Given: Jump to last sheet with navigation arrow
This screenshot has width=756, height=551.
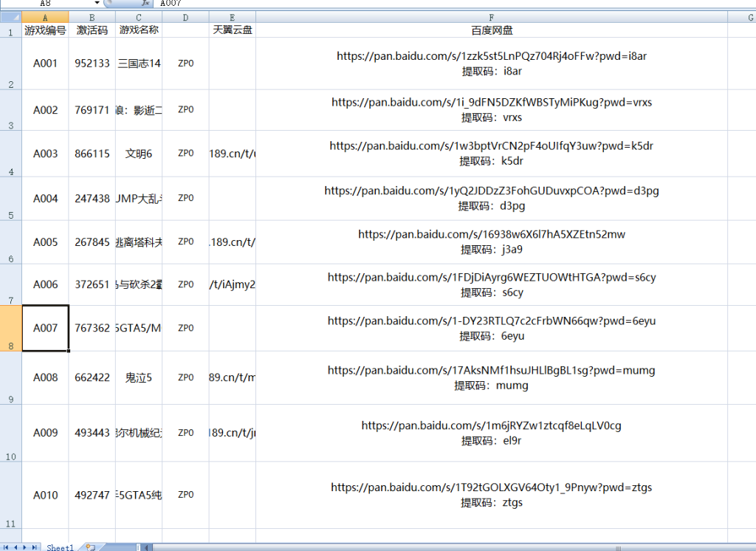Looking at the screenshot, I should 34,547.
